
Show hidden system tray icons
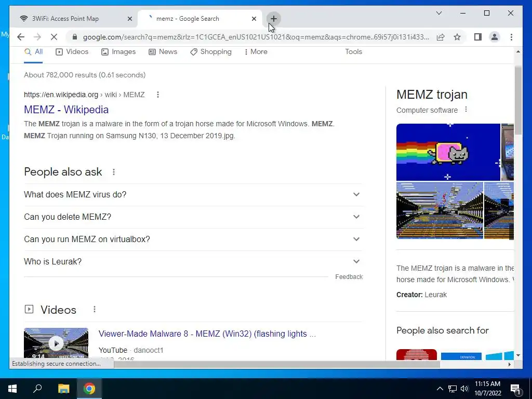click(440, 389)
